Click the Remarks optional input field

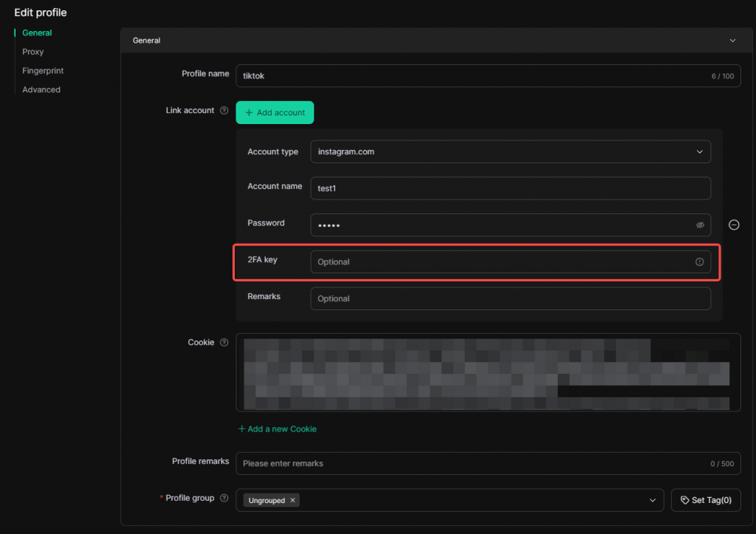coord(510,298)
